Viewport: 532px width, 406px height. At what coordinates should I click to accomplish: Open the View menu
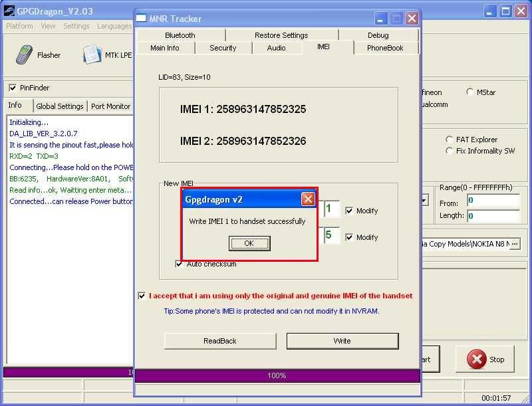click(48, 26)
